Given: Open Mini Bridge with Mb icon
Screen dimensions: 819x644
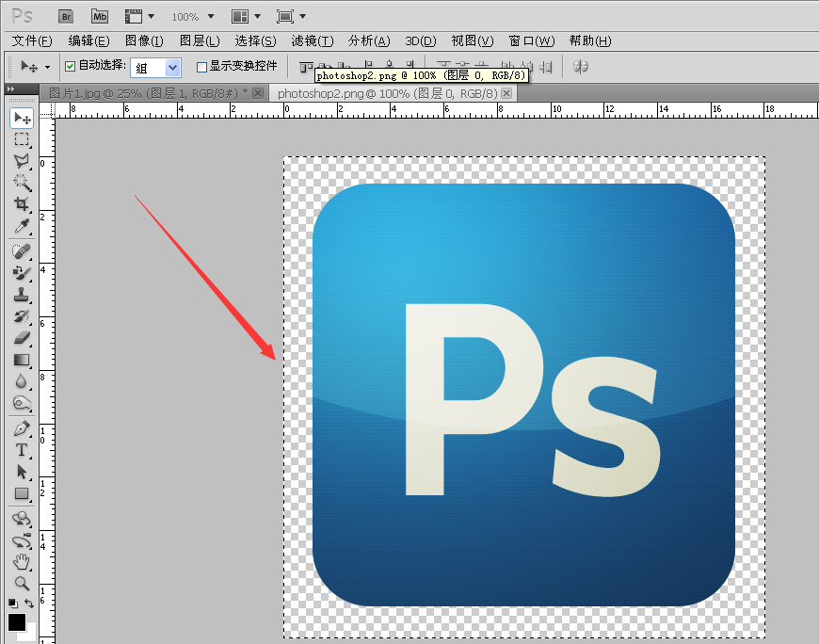Looking at the screenshot, I should coord(100,17).
